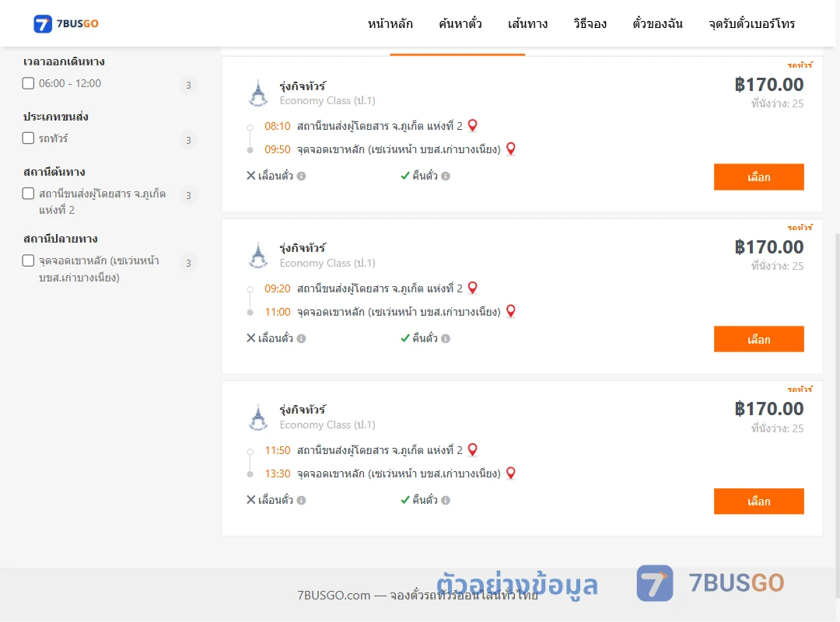Click the 7BUSGO logo in header

point(66,23)
